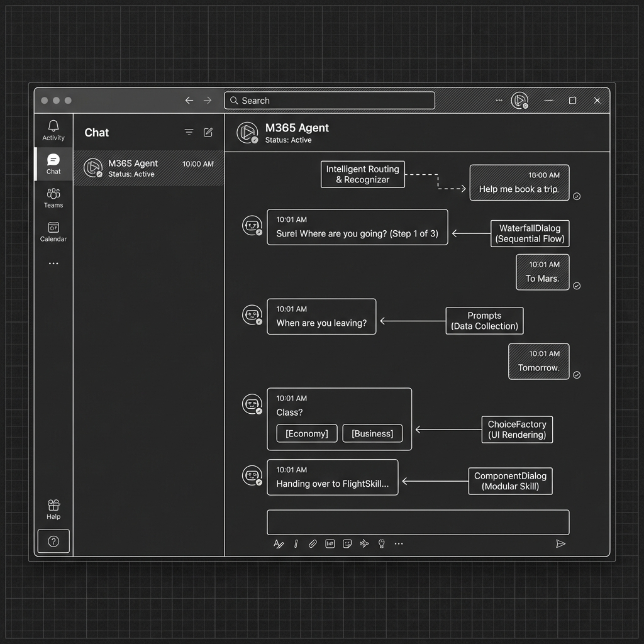Click the Search bar at top
The height and width of the screenshot is (644, 644).
click(329, 101)
